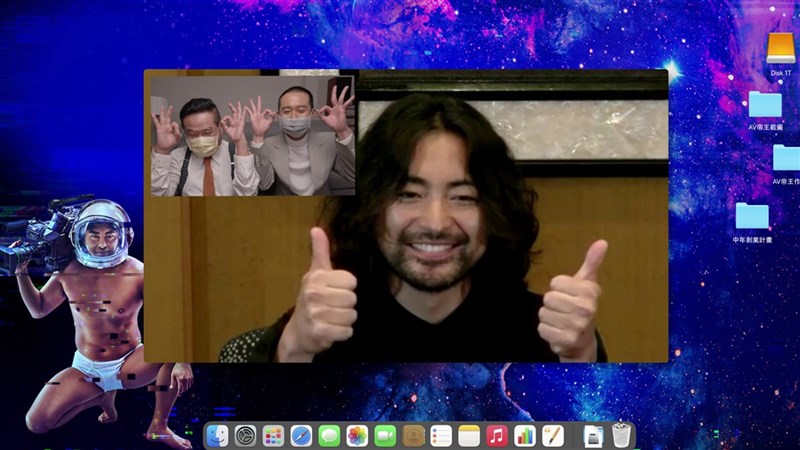Click the 中年創業計畫 folder label
Viewport: 800px width, 450px height.
pos(752,239)
